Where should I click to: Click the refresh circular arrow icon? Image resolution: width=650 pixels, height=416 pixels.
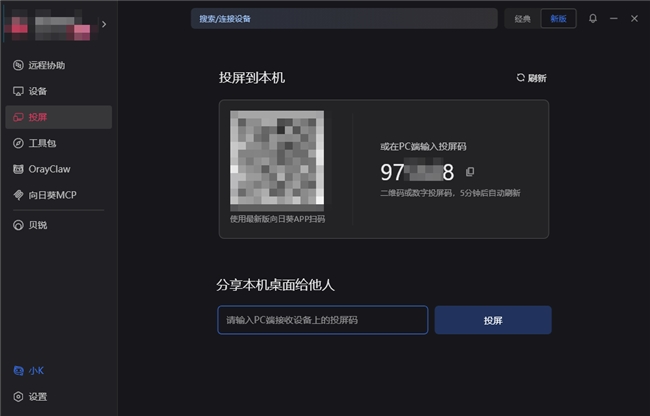[521, 77]
